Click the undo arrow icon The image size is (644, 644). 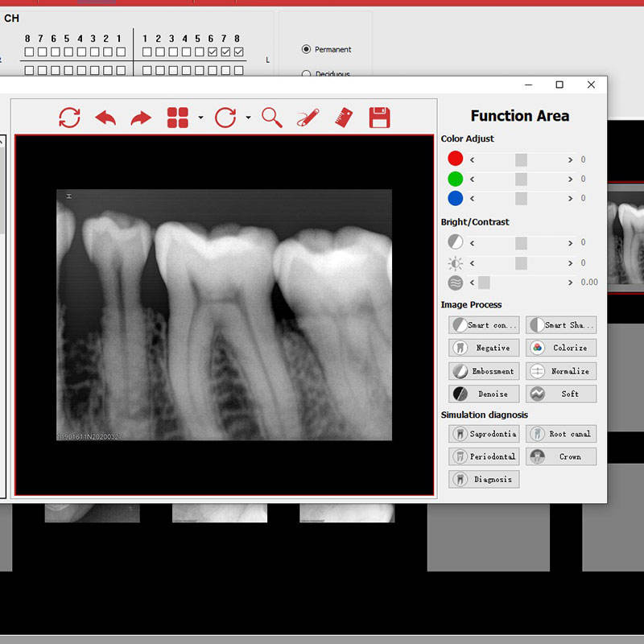pos(105,118)
